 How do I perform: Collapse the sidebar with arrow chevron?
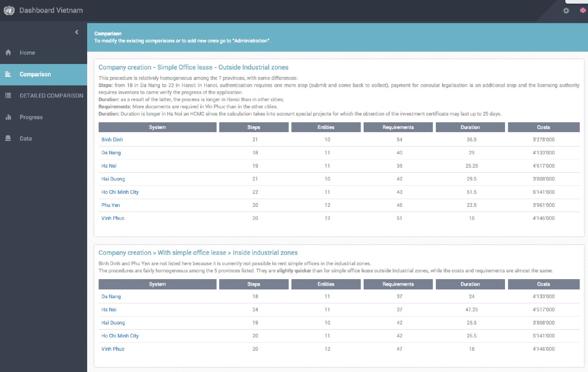point(77,33)
